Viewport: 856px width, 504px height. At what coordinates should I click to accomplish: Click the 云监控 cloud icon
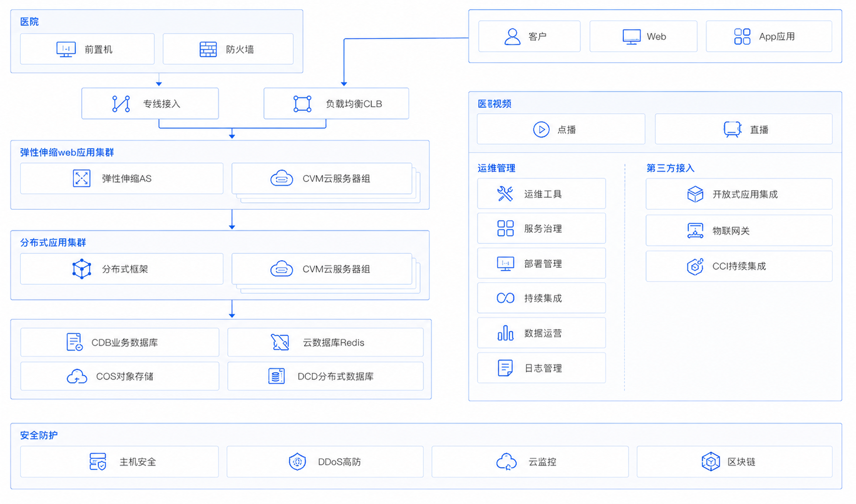click(506, 462)
